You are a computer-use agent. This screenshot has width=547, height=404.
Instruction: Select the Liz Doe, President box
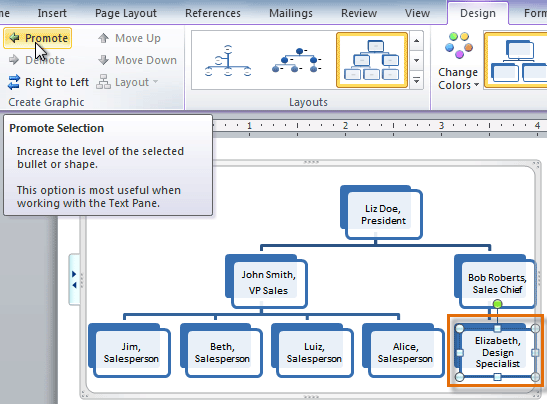pos(382,213)
